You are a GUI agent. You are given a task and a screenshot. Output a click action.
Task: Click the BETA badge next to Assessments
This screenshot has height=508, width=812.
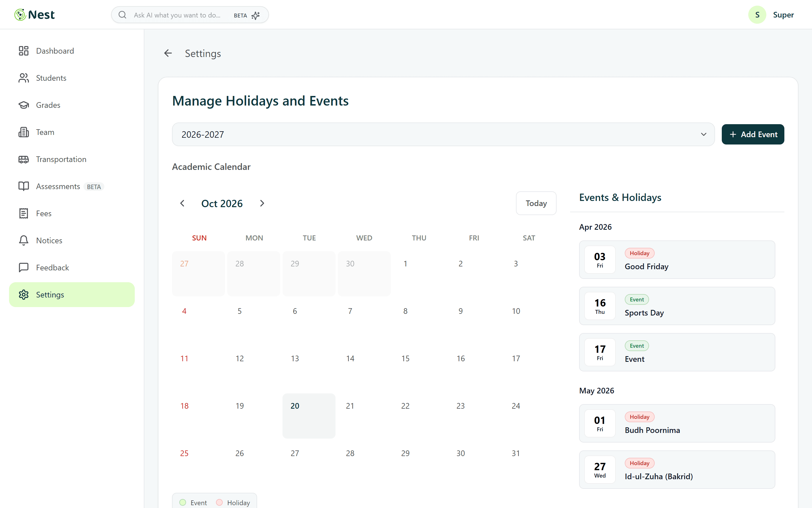pyautogui.click(x=94, y=187)
